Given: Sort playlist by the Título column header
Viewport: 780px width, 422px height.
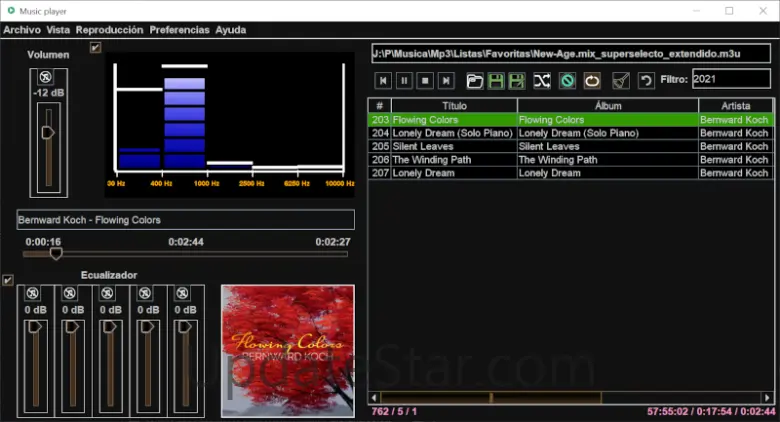Looking at the screenshot, I should point(454,105).
